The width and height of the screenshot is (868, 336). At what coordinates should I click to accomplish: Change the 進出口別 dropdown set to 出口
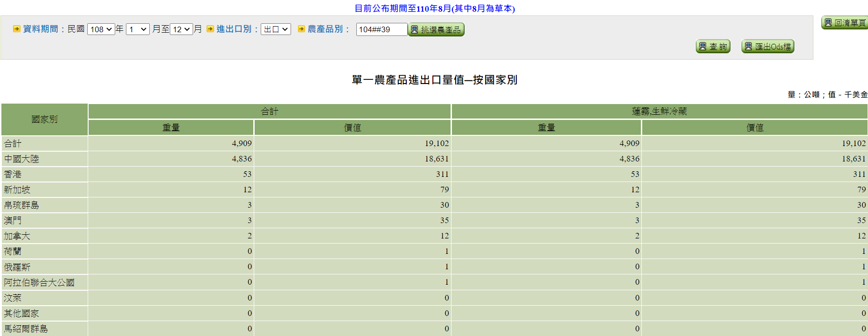point(276,29)
